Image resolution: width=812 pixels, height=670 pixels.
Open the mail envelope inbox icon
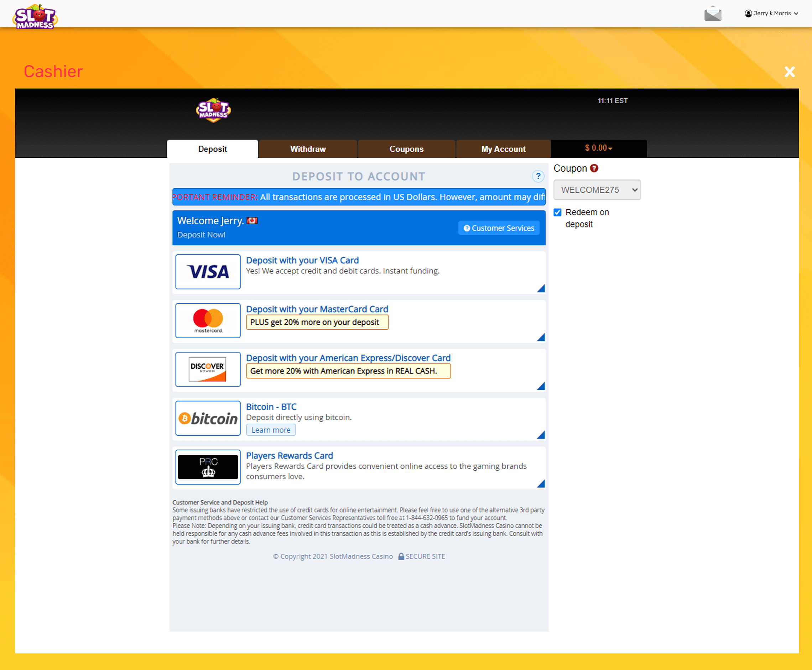[x=712, y=14]
